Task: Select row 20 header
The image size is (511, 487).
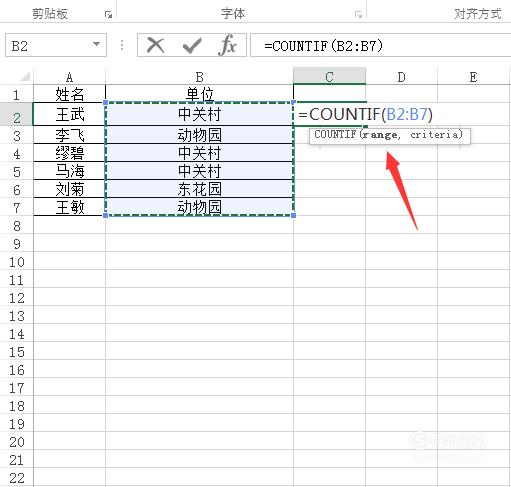Action: click(17, 442)
